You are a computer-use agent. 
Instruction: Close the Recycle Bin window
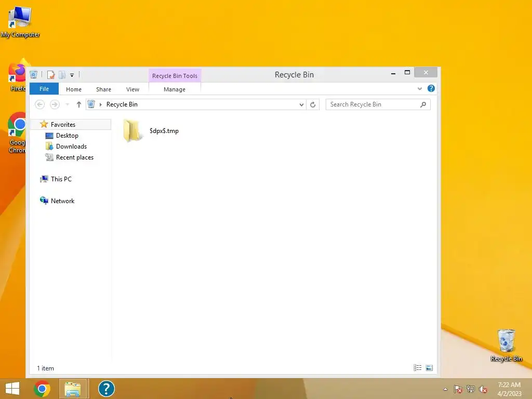pyautogui.click(x=426, y=72)
